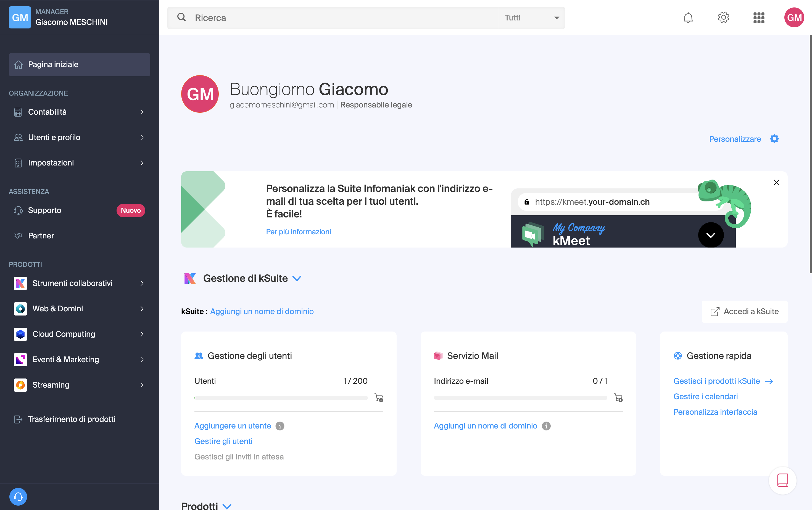Click the giacomomeschini@gmail.com email text
This screenshot has height=510, width=812.
(x=281, y=105)
